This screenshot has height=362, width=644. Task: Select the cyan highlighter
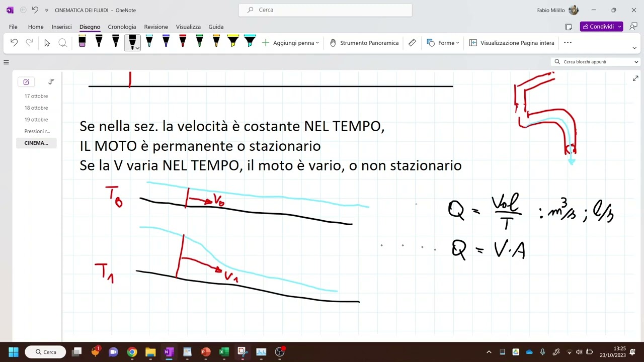(250, 42)
